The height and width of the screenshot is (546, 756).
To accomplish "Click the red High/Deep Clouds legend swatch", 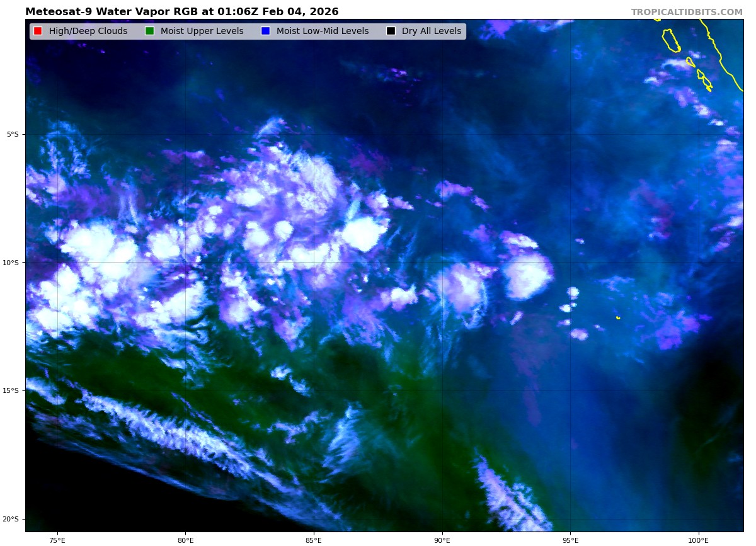I will click(x=38, y=31).
